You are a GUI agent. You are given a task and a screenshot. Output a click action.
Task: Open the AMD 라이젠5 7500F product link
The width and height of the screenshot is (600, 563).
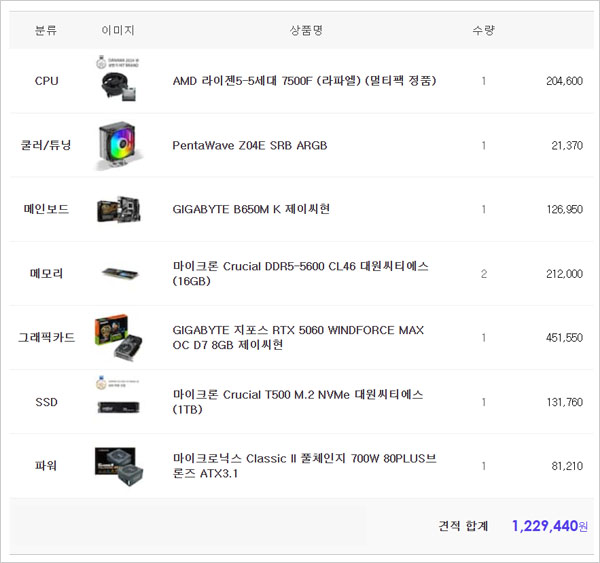[304, 81]
